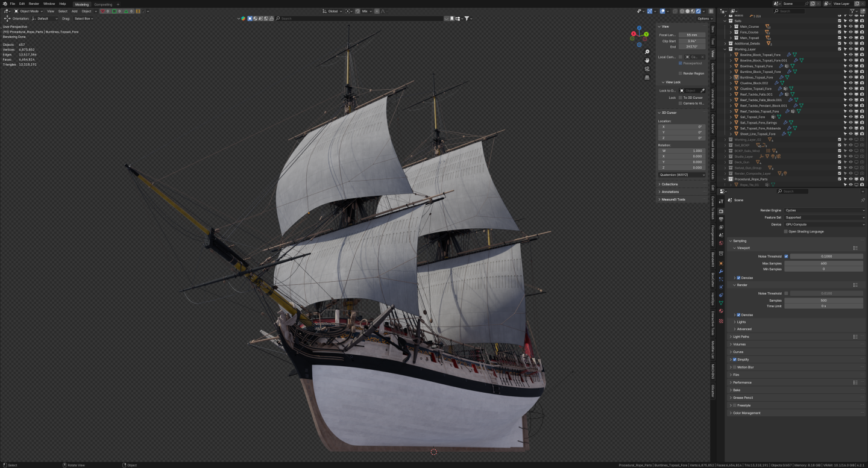Click the viewport zoom magnifier gizmo
Screen dimensions: 868x468
pyautogui.click(x=647, y=52)
